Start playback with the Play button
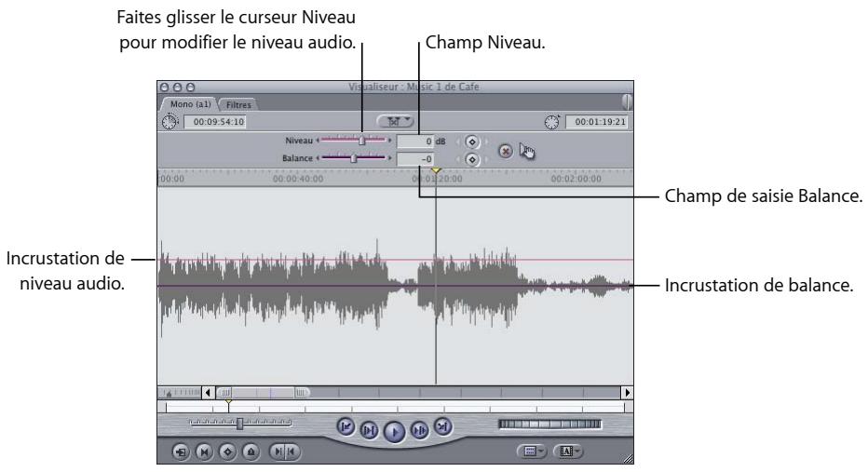Viewport: 868px width, 472px height. click(394, 432)
